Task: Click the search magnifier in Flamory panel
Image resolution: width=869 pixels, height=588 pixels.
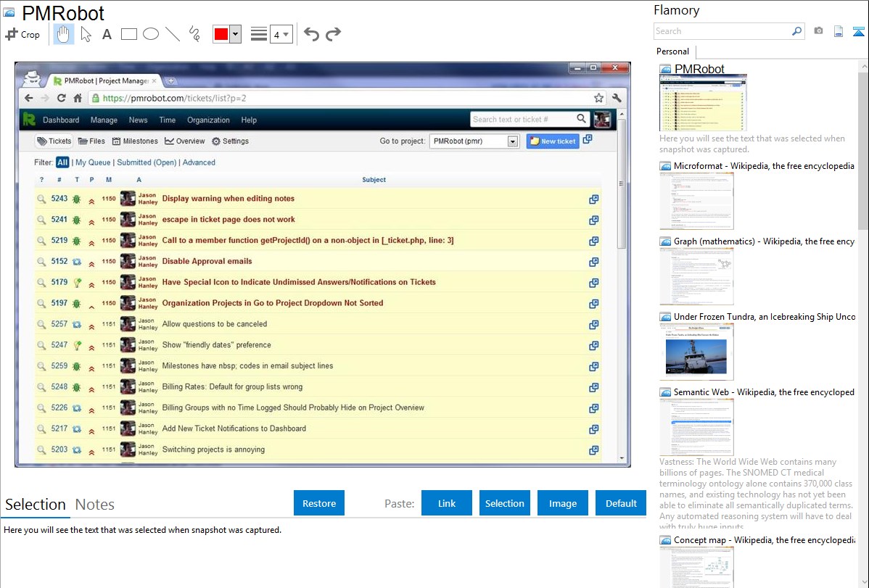Action: 796,31
